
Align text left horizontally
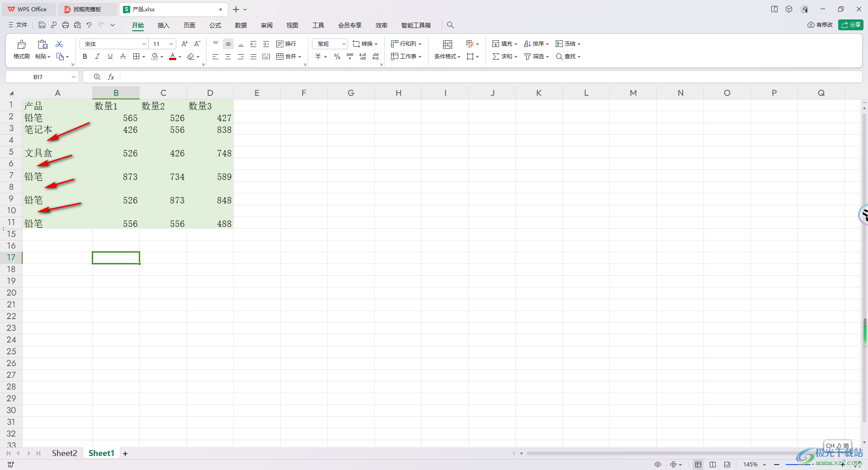pos(216,56)
